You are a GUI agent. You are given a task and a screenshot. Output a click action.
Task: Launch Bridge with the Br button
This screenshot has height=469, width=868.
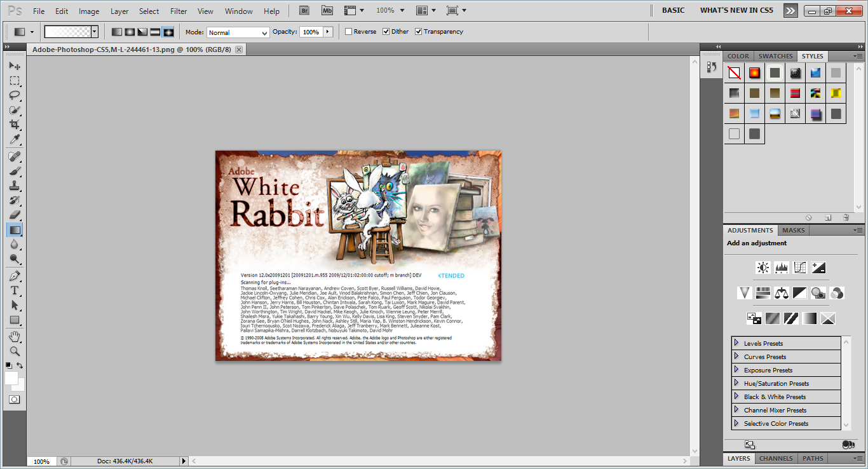point(306,11)
